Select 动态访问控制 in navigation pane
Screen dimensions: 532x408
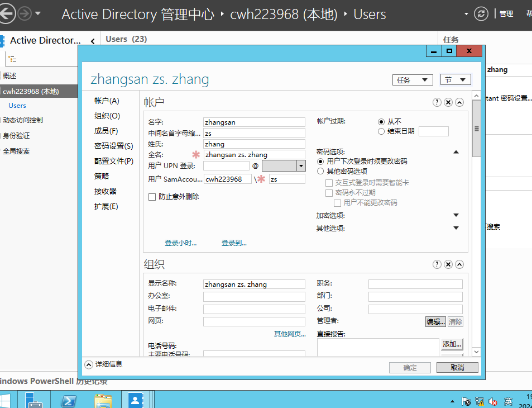pyautogui.click(x=23, y=120)
